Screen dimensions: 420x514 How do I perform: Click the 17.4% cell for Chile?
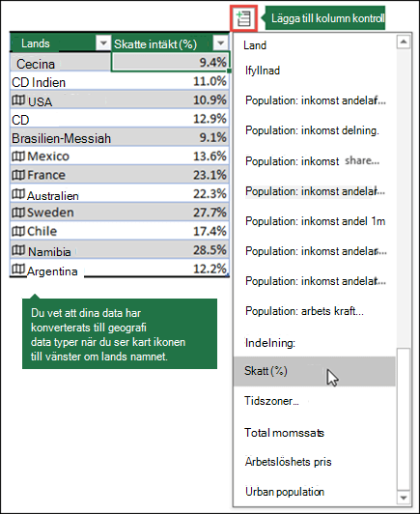(170, 231)
